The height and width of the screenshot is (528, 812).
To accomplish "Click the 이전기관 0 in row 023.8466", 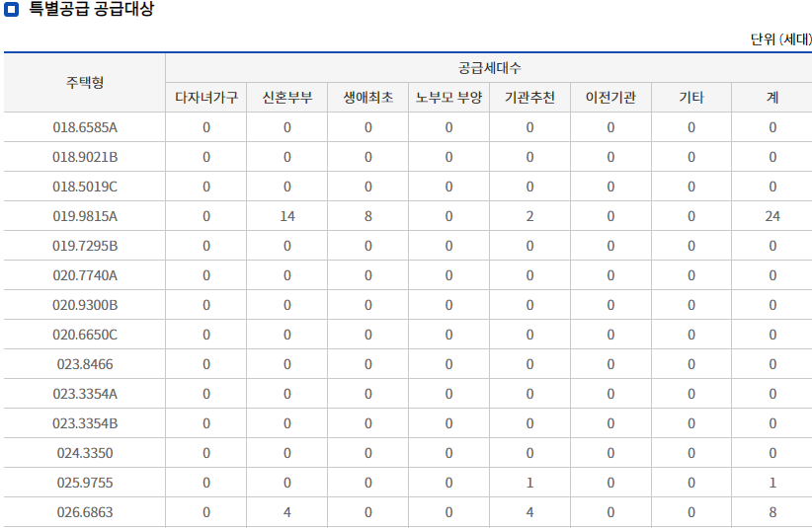I will [610, 364].
